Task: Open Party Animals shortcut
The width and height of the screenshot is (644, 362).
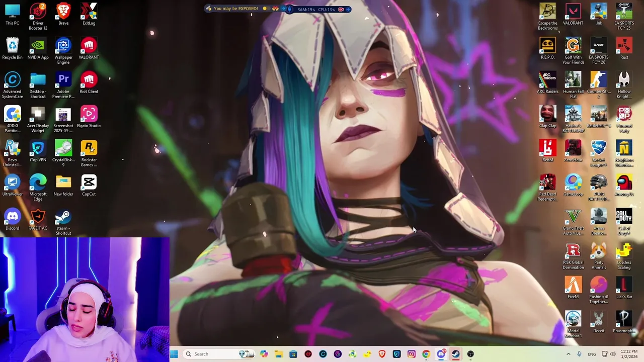Action: pos(599,256)
